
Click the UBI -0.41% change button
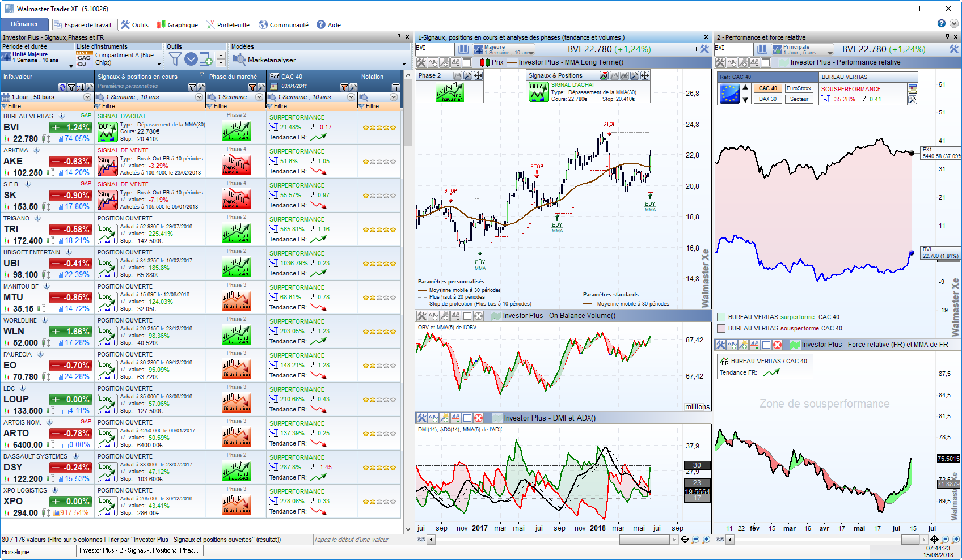(70, 264)
